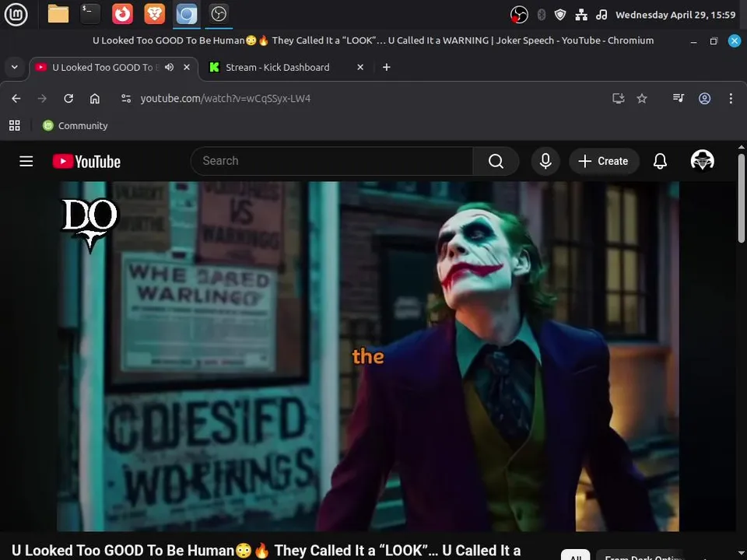Open the Chromium profile icon

click(705, 99)
